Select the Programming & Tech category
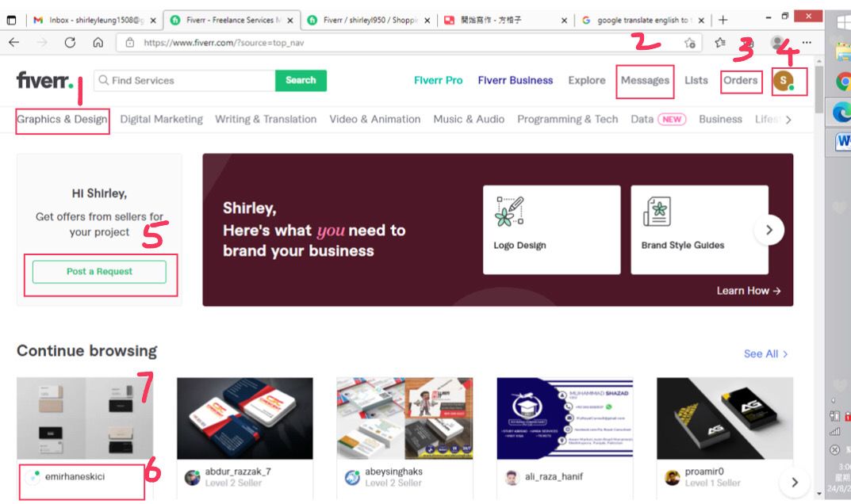 coord(567,120)
